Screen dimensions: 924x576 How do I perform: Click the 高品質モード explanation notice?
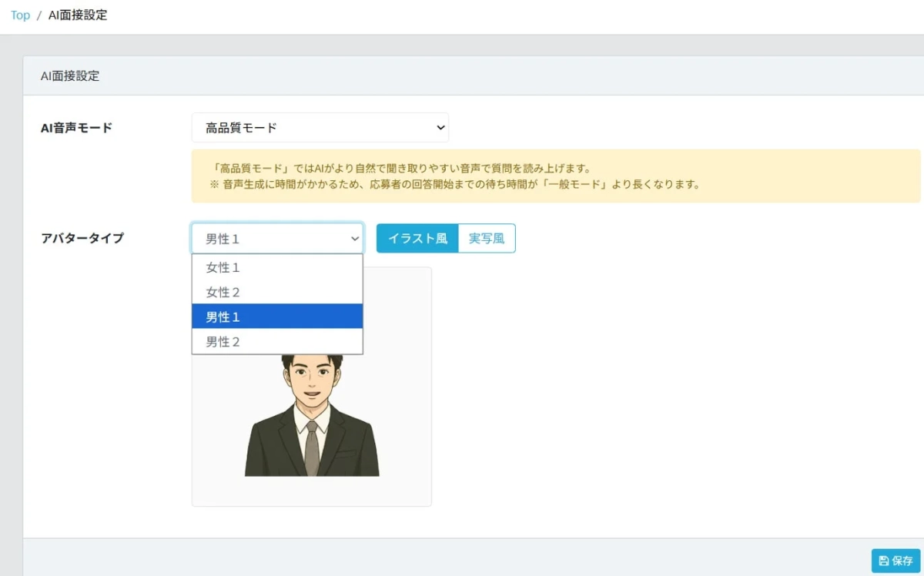click(x=556, y=176)
